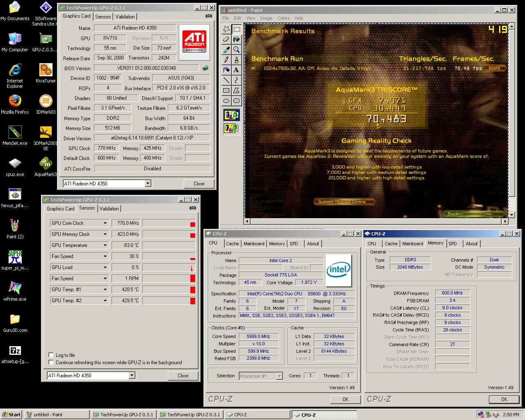Select the Rectangle shape tool
Image resolution: width=525 pixels, height=420 pixels.
tap(226, 91)
